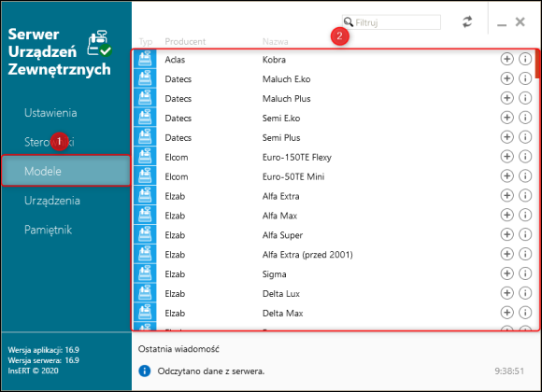This screenshot has width=542, height=392.
Task: Close the Serwer Urządzeń Zewnętrznych window
Action: coord(520,21)
